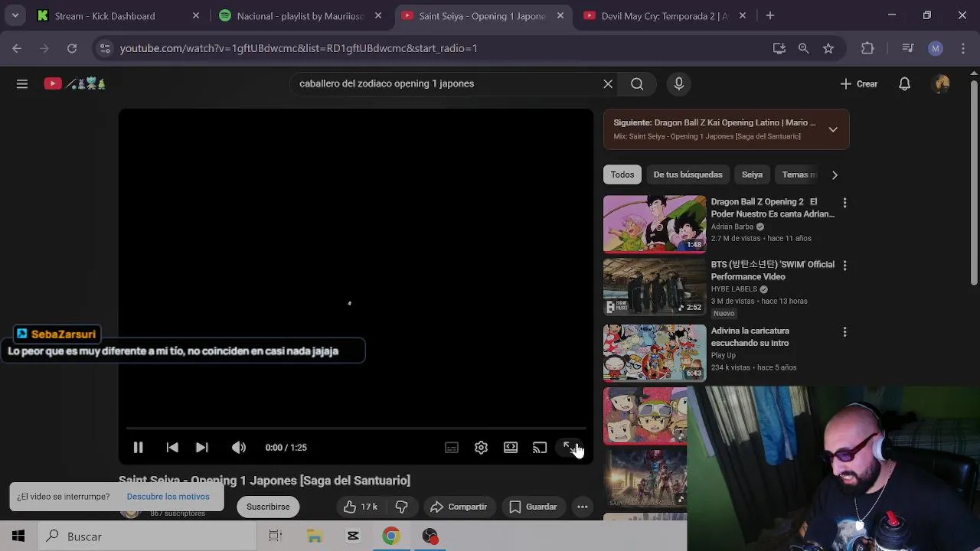Open Chrome media controls icon
This screenshot has height=551, width=980.
coord(908,48)
